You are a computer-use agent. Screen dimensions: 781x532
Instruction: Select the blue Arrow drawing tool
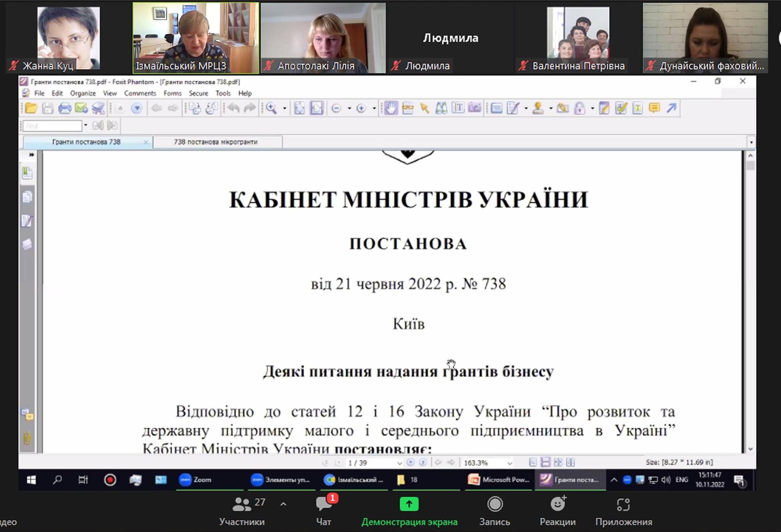pos(672,108)
